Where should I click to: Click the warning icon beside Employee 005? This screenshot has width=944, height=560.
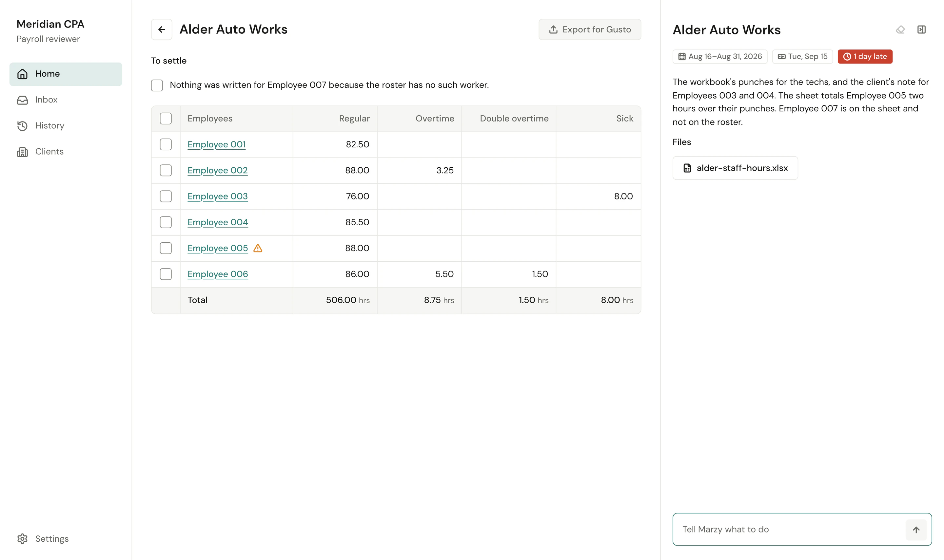click(258, 248)
